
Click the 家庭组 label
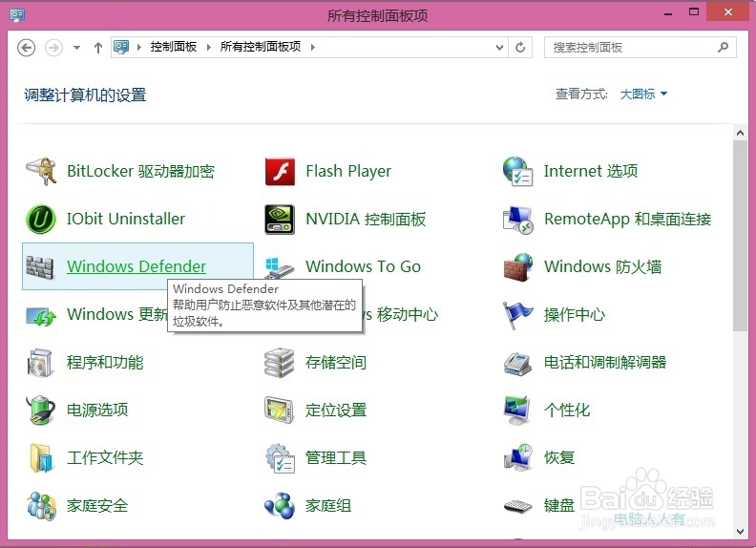point(328,506)
